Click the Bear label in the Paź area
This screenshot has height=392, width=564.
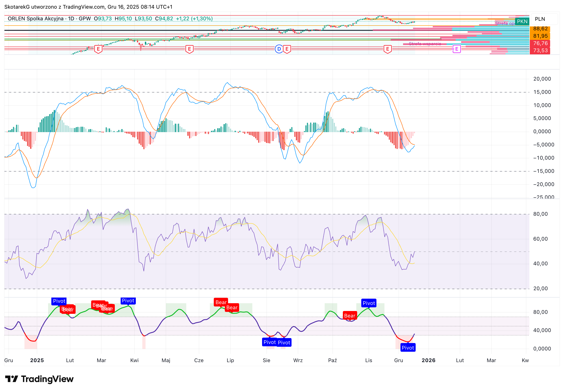350,316
